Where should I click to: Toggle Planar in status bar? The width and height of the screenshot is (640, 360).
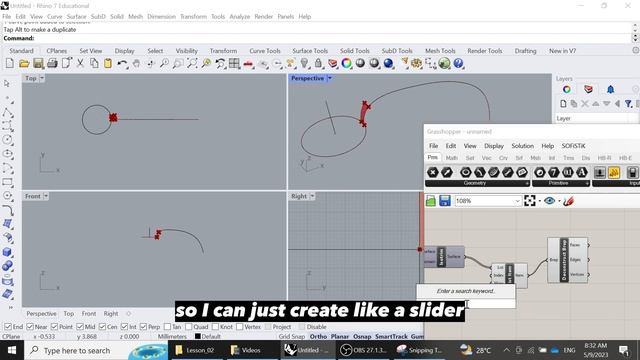tap(340, 336)
